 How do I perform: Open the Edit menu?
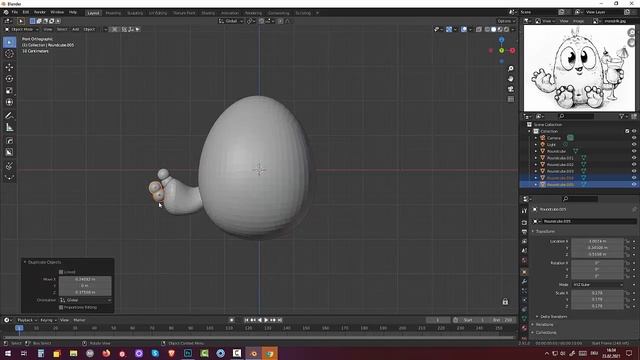(x=26, y=13)
